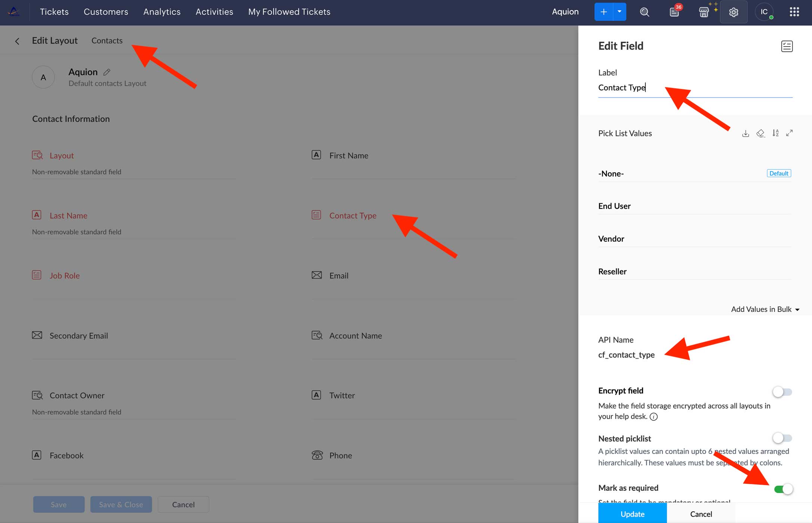Image resolution: width=812 pixels, height=523 pixels.
Task: Open the search magnifier in top bar
Action: (644, 12)
